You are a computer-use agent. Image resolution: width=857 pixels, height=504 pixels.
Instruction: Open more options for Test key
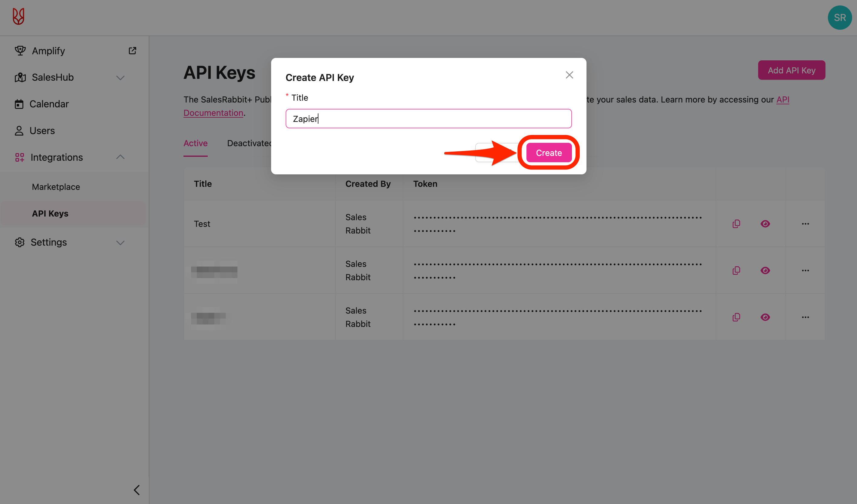click(805, 224)
